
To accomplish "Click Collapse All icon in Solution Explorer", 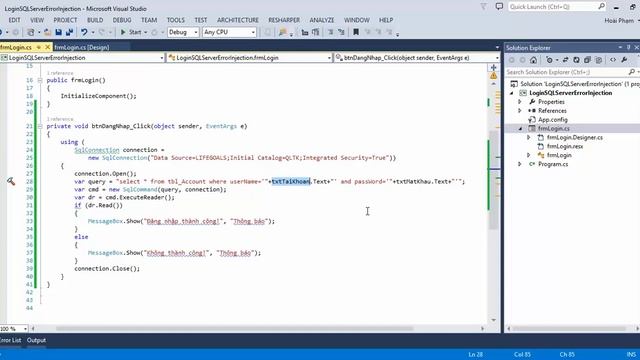I will 587,60.
